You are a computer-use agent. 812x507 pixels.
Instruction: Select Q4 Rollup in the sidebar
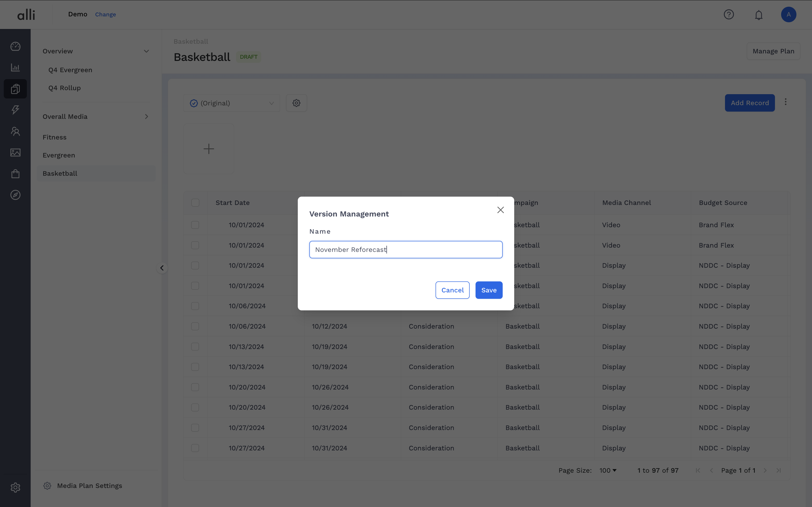pyautogui.click(x=64, y=88)
